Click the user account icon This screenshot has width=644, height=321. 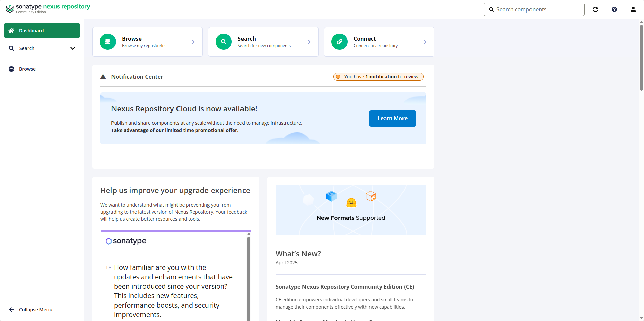point(633,9)
